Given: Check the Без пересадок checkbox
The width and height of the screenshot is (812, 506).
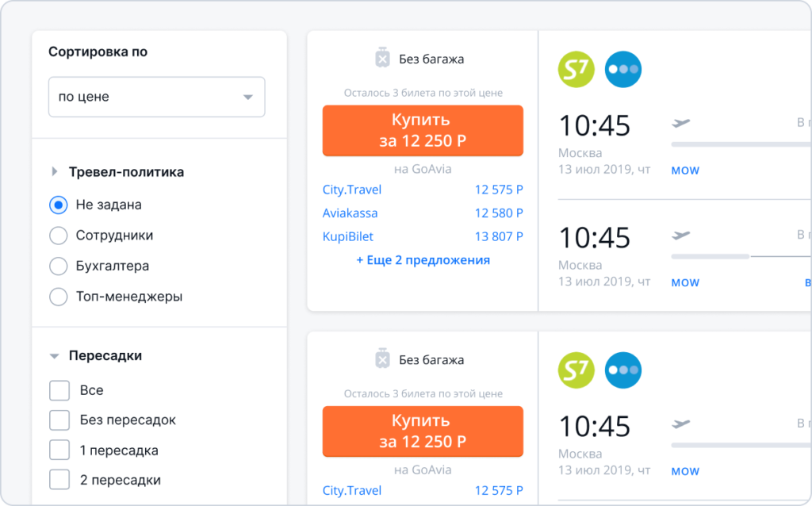Looking at the screenshot, I should (x=59, y=420).
